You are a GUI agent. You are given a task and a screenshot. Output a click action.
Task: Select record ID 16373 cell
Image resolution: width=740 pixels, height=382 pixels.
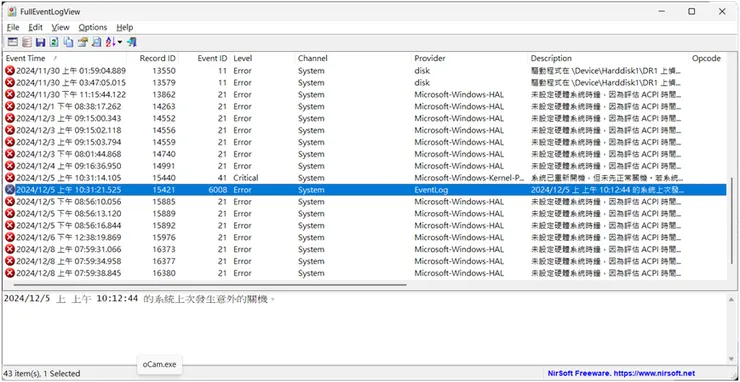tap(164, 249)
